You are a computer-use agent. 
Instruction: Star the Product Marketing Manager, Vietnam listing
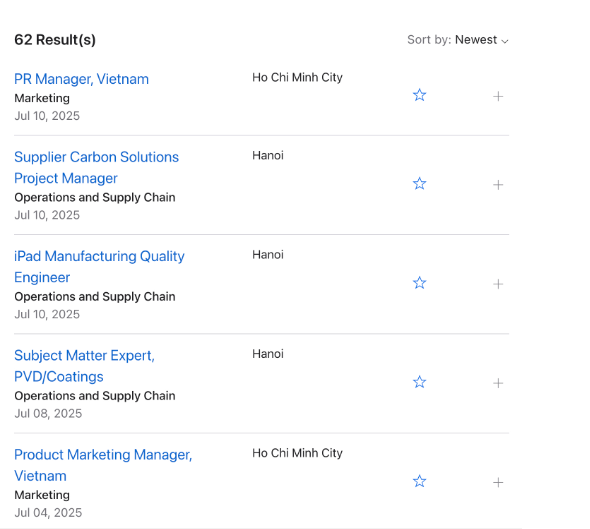[419, 482]
